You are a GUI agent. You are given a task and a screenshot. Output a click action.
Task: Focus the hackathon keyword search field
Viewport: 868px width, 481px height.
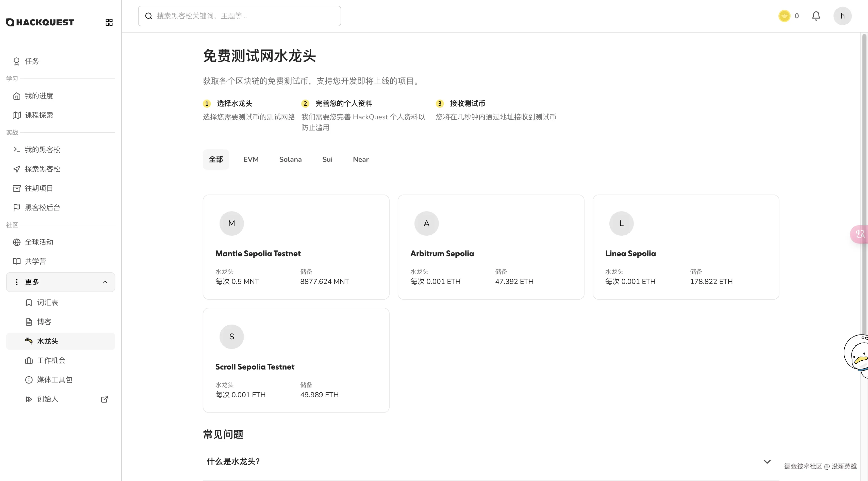(240, 16)
